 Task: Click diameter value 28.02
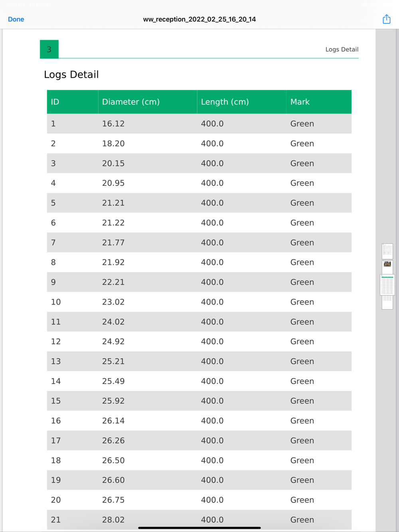click(x=113, y=520)
